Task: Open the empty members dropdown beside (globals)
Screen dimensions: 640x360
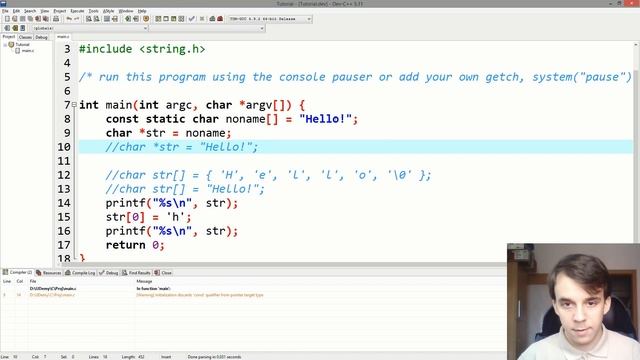Action: coord(207,28)
